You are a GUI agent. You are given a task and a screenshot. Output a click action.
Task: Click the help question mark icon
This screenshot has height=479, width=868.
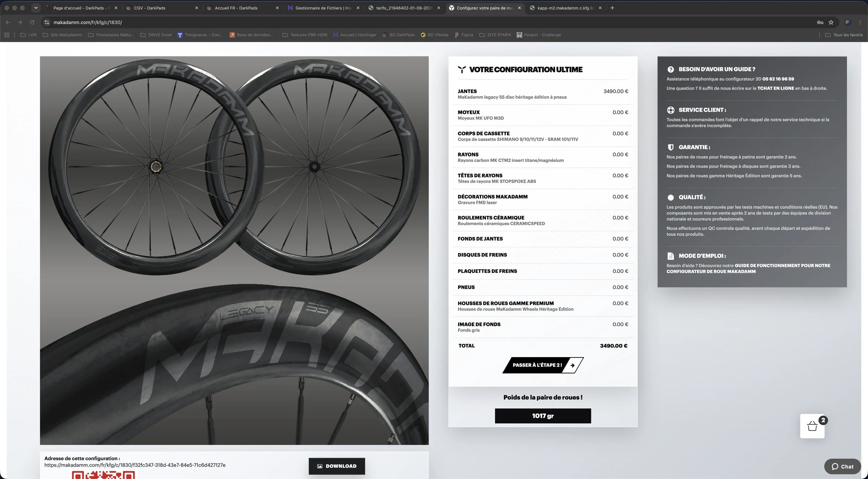click(x=671, y=69)
